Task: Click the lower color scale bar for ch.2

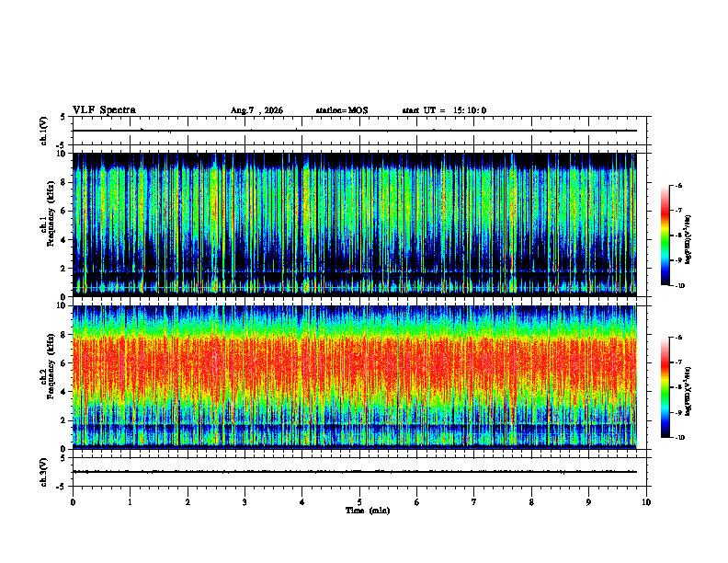Action: pyautogui.click(x=665, y=387)
